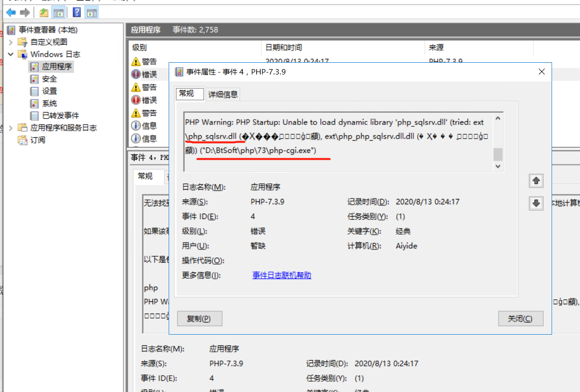Click the description box scrollbar thumb
Viewport: 580px width, 392px height.
pos(498,154)
